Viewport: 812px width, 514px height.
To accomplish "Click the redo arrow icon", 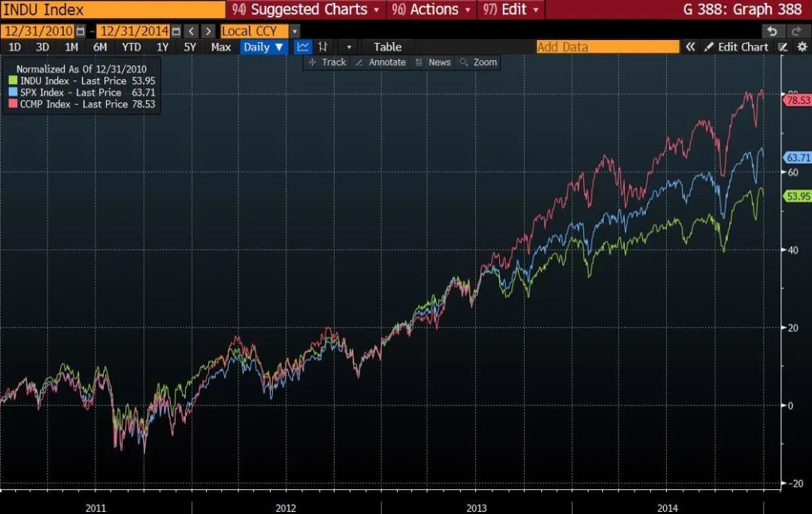I will [796, 31].
